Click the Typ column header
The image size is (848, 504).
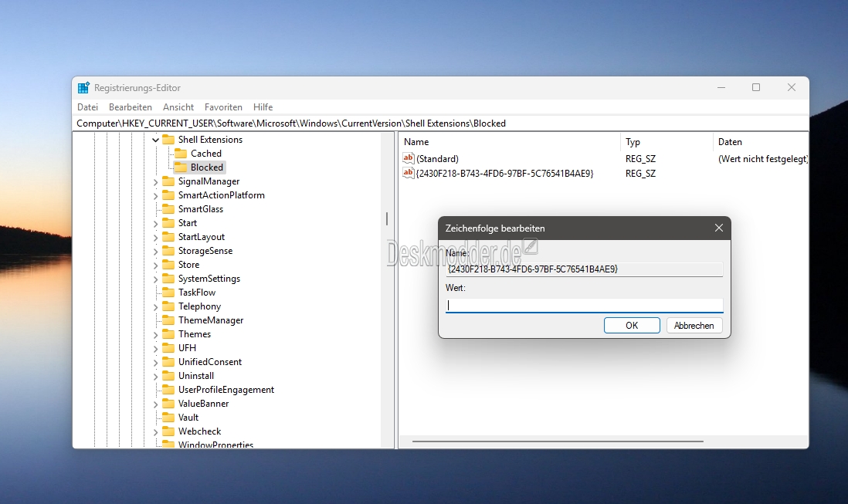(x=667, y=142)
